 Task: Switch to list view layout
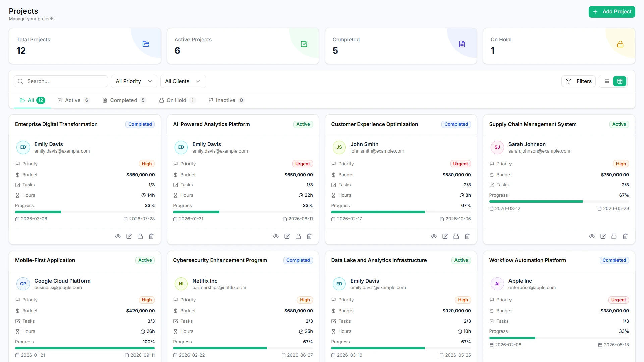[x=606, y=81]
